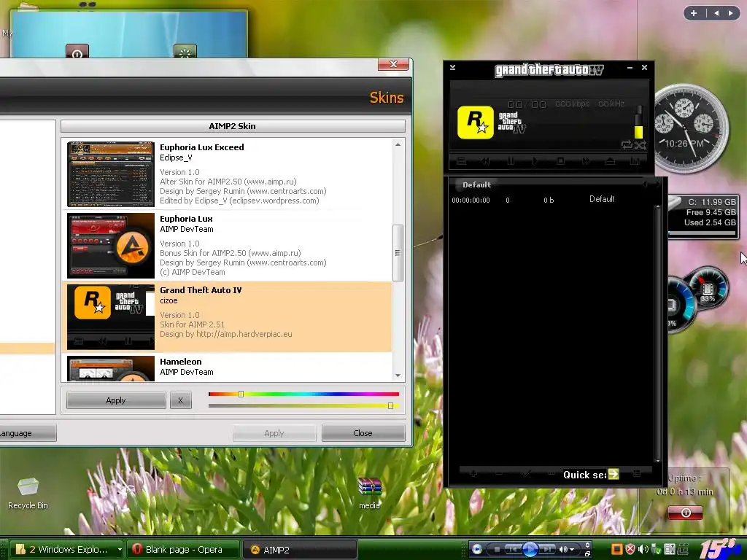
Task: Select the Euphoria Lux Exceed skin
Action: click(227, 174)
